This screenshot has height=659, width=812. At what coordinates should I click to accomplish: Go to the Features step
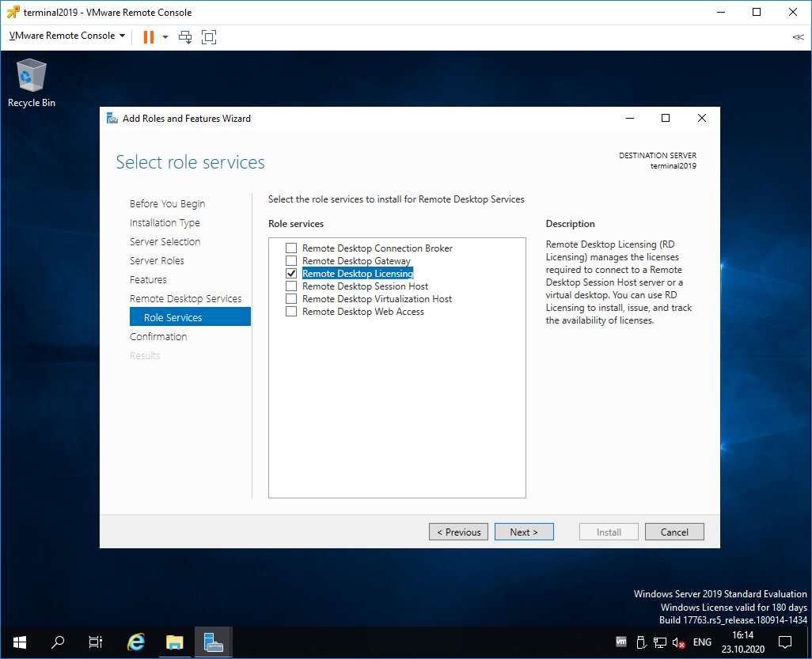(148, 279)
